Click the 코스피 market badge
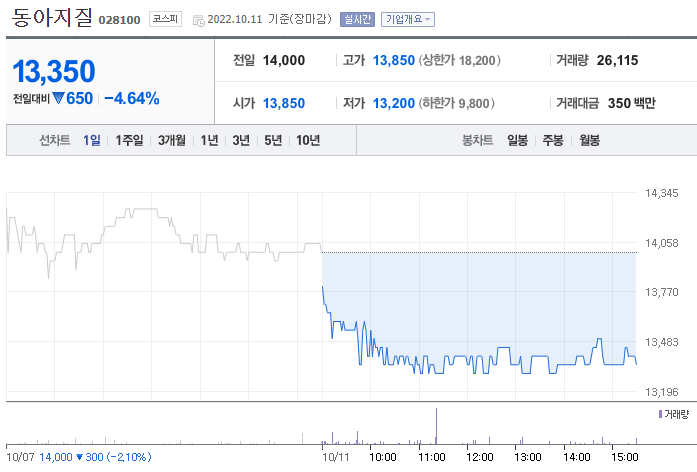The image size is (697, 472). click(165, 19)
